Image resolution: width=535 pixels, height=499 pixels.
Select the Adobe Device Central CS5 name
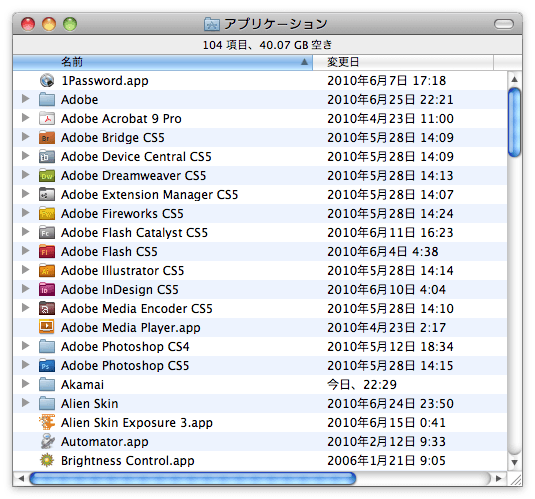point(136,157)
